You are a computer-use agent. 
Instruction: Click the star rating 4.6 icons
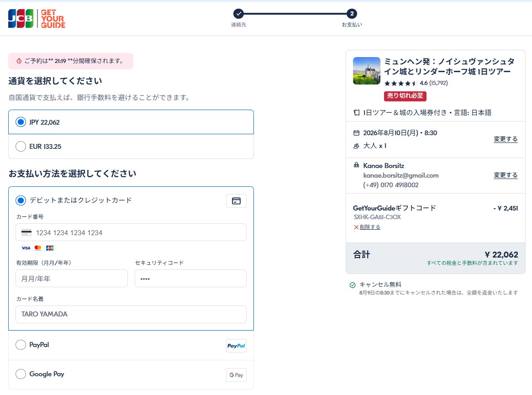pyautogui.click(x=400, y=83)
